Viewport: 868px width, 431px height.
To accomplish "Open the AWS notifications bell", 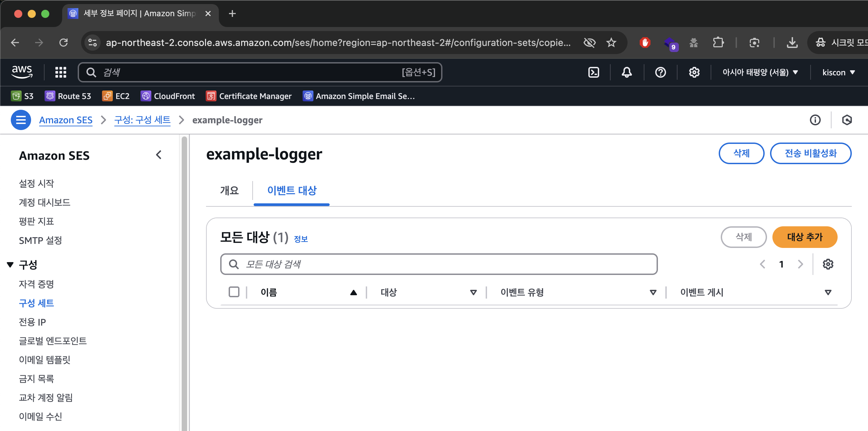I will click(x=627, y=72).
